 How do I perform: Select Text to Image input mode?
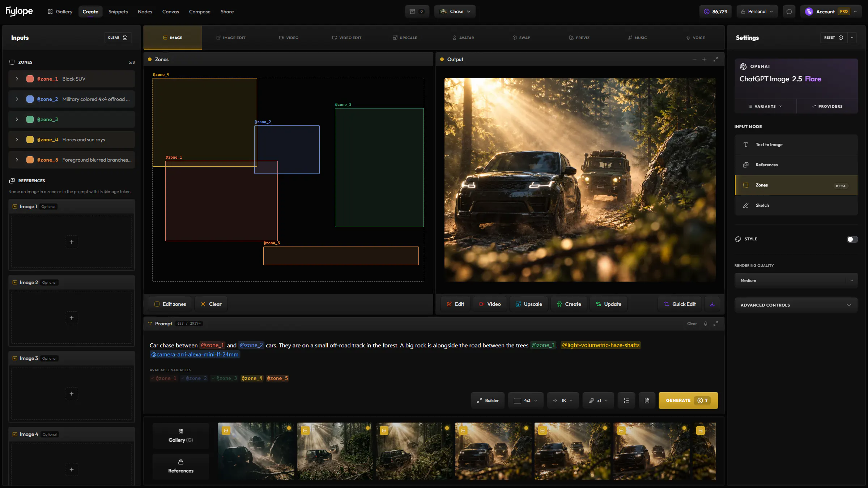pos(796,145)
